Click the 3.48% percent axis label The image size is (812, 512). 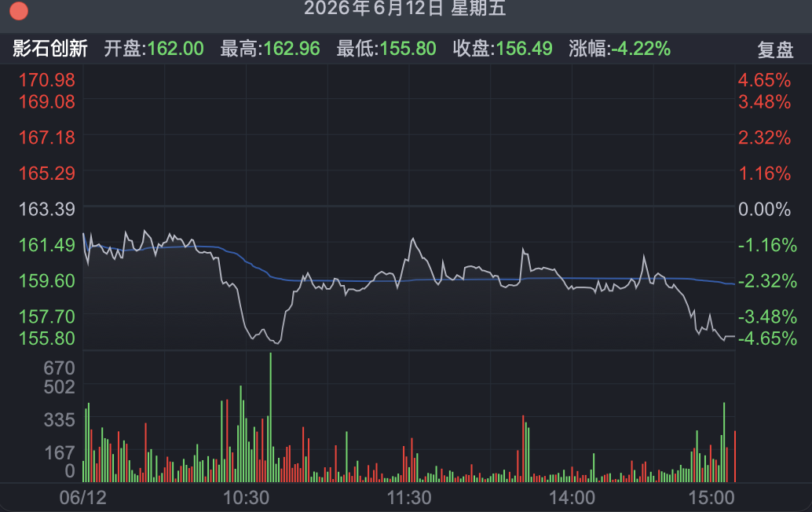764,101
